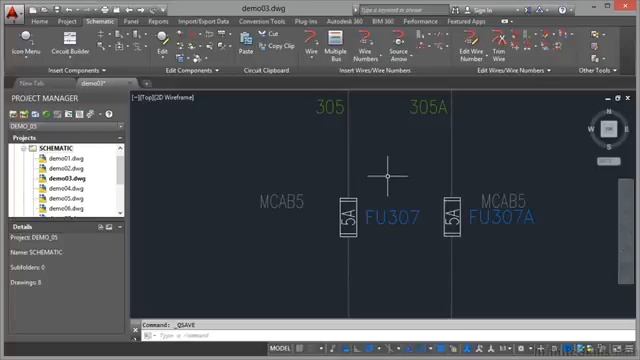Click the WCS button under ViewCube
This screenshot has width=640, height=360.
pos(609,161)
